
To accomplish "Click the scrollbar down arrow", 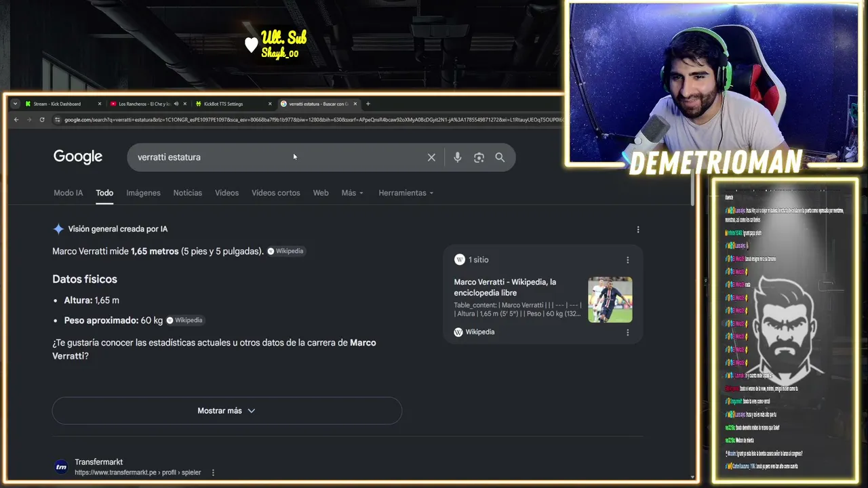I will click(x=692, y=477).
